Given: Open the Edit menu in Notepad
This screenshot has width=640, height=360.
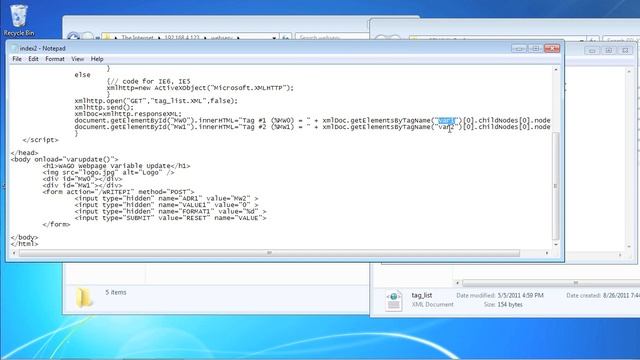Looking at the screenshot, I should (33, 59).
